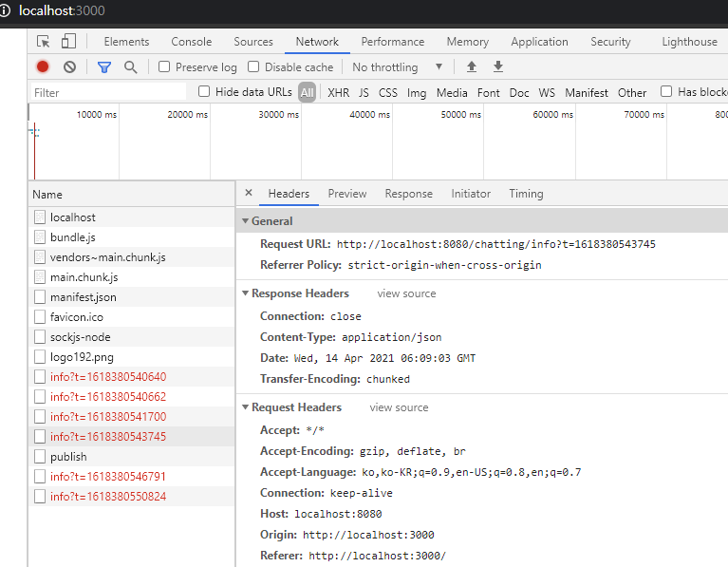Image resolution: width=728 pixels, height=567 pixels.
Task: Toggle the device toolbar icon
Action: (68, 42)
